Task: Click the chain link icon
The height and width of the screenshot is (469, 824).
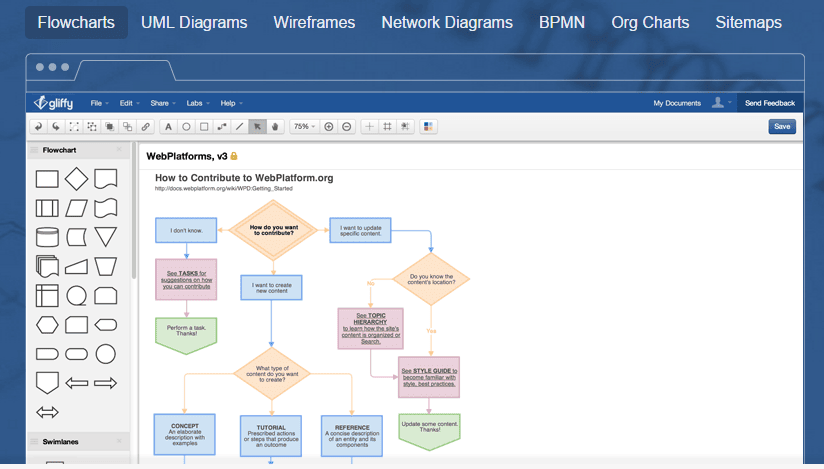Action: point(146,127)
